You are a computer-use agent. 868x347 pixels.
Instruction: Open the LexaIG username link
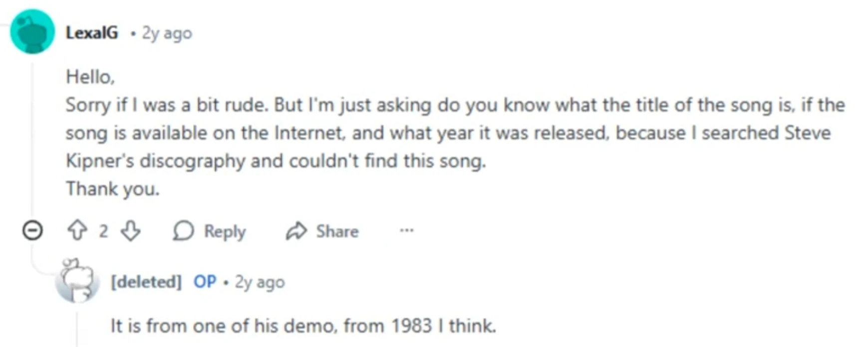click(x=92, y=33)
